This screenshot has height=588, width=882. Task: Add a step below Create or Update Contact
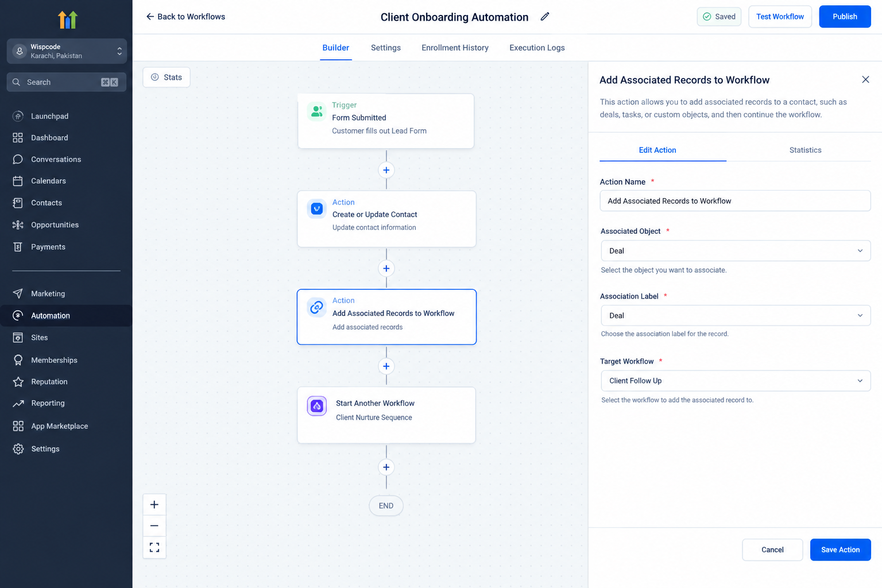pyautogui.click(x=386, y=268)
